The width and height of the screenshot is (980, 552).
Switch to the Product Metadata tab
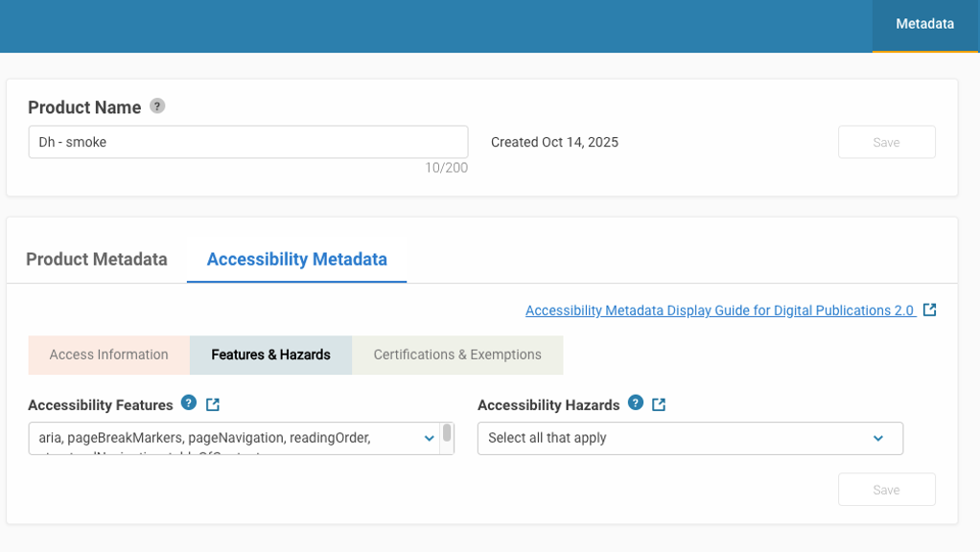[97, 259]
